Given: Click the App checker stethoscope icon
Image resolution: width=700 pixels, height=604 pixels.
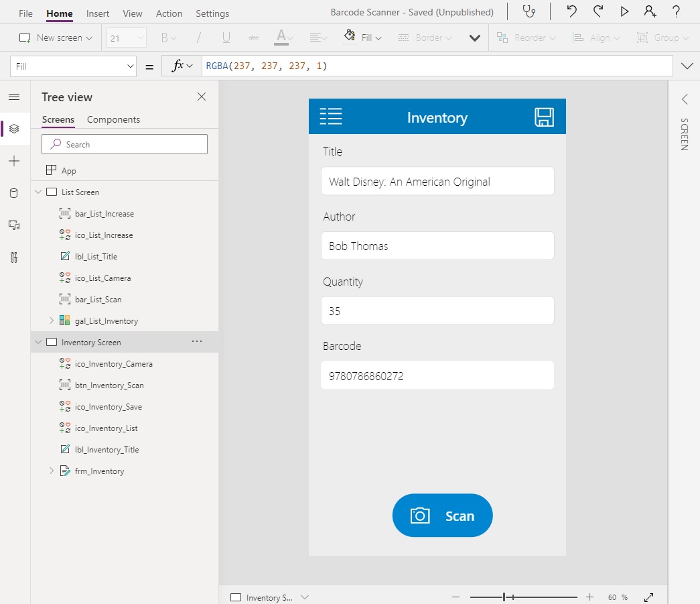Looking at the screenshot, I should point(529,12).
